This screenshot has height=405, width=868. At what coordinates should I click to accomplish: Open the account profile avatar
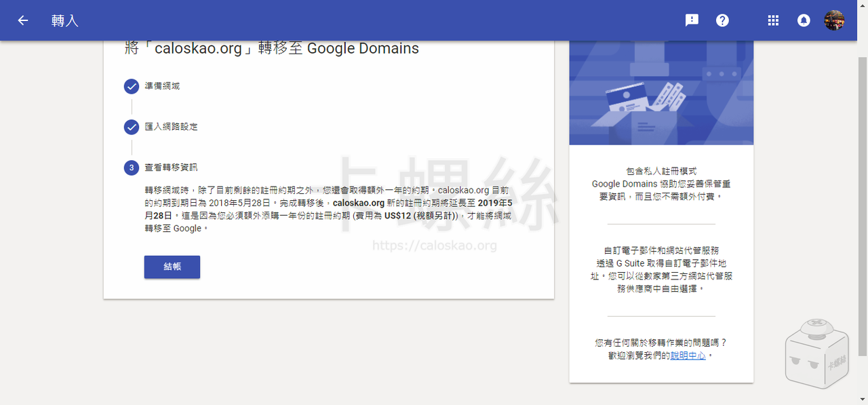[834, 20]
